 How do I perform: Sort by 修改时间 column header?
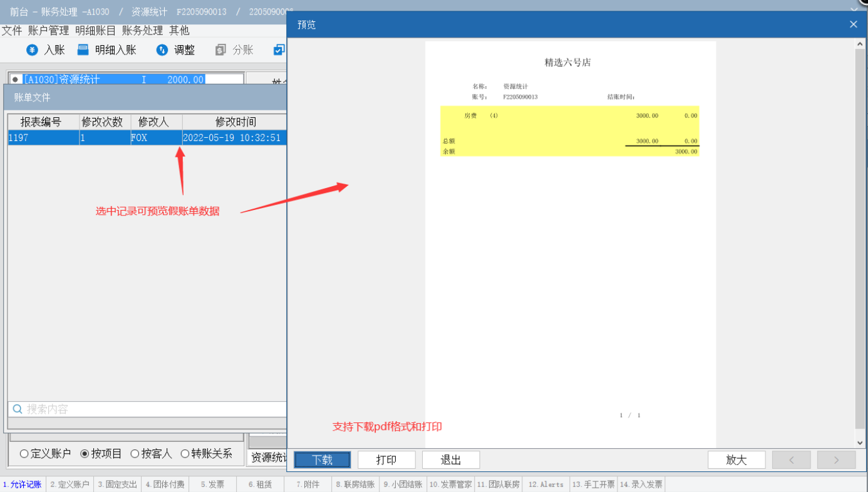tap(235, 122)
